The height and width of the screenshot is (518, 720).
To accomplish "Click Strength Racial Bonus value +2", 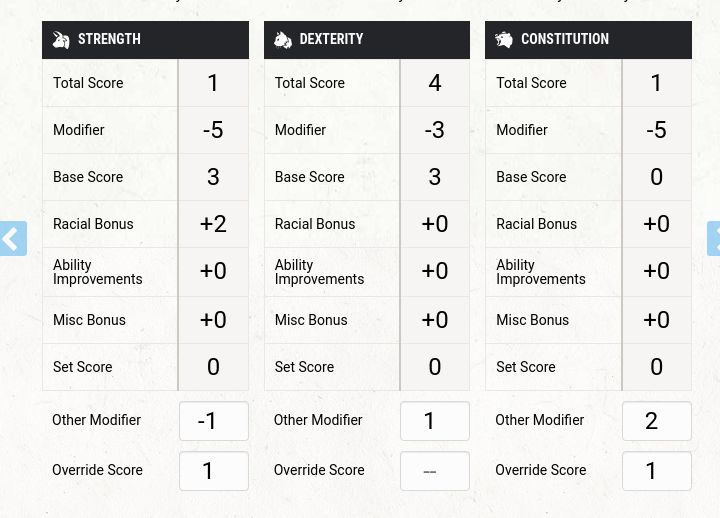I will point(213,224).
